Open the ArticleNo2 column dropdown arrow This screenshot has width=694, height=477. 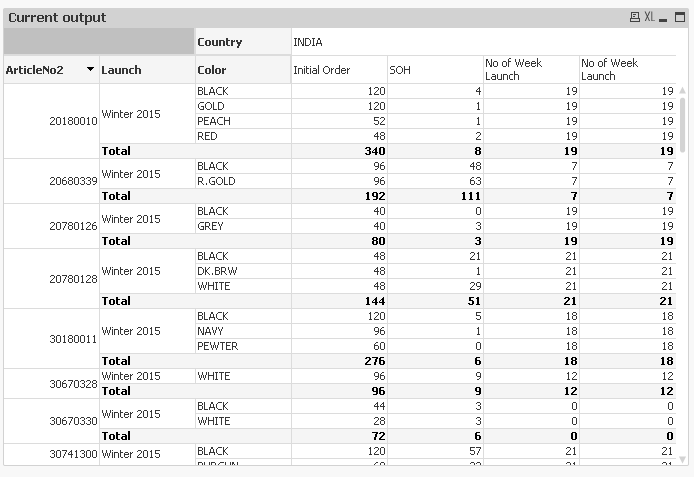(91, 69)
